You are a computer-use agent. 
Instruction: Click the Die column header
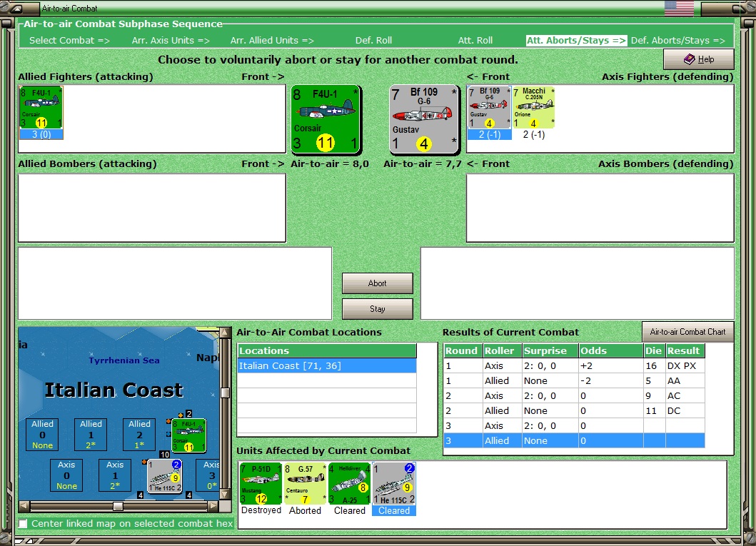coord(654,351)
